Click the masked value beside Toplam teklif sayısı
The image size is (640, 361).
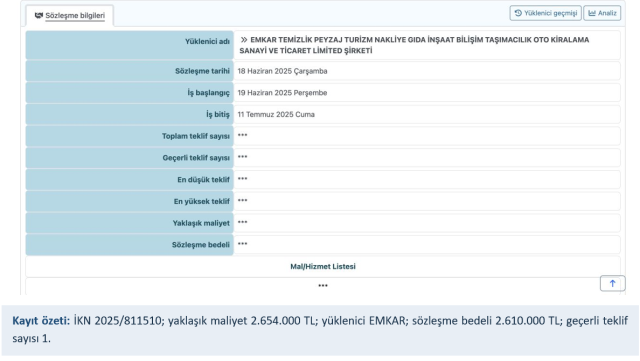click(x=242, y=135)
